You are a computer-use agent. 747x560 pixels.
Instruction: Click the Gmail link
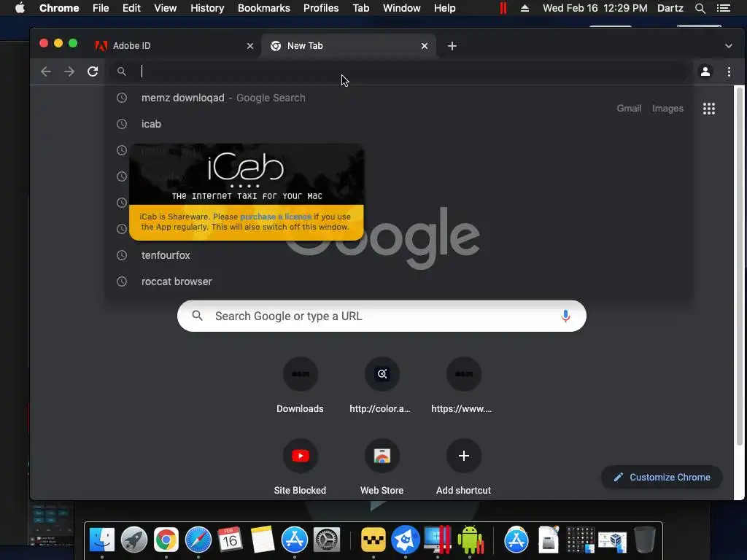(x=629, y=108)
